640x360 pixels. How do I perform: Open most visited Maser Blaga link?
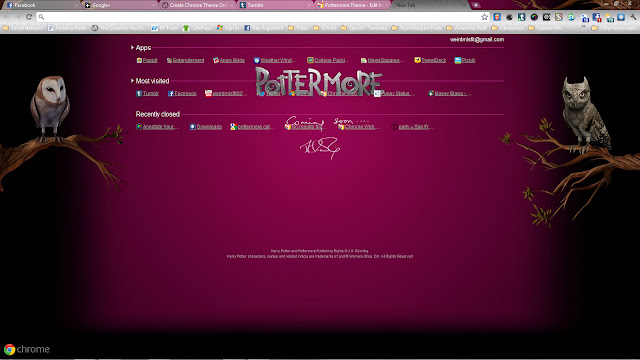point(449,93)
